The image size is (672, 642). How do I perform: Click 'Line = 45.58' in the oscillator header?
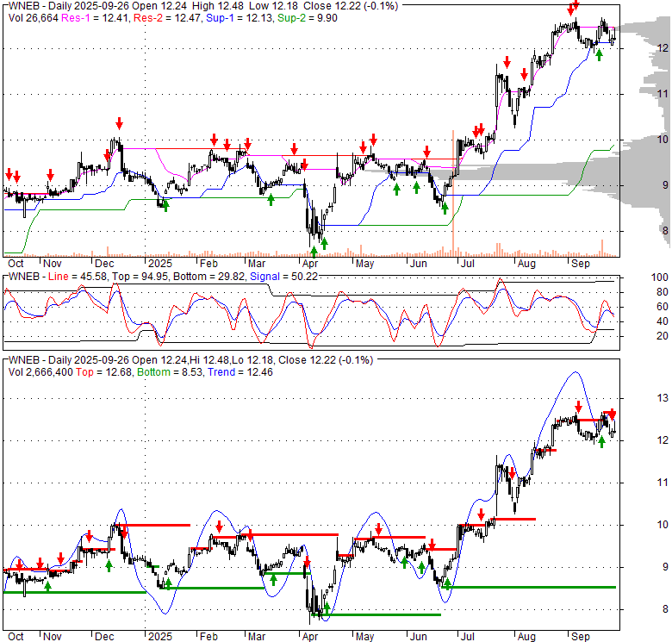[x=76, y=277]
